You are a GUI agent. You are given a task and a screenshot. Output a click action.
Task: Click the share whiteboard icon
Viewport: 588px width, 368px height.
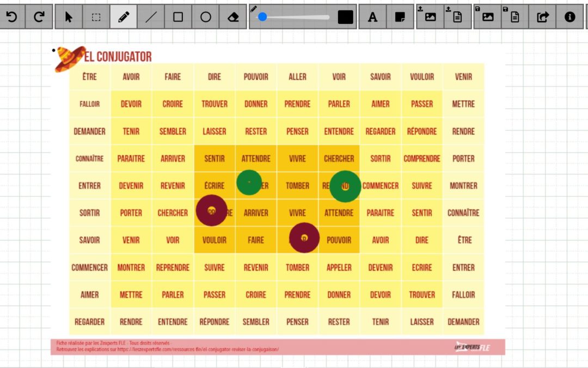pyautogui.click(x=542, y=17)
